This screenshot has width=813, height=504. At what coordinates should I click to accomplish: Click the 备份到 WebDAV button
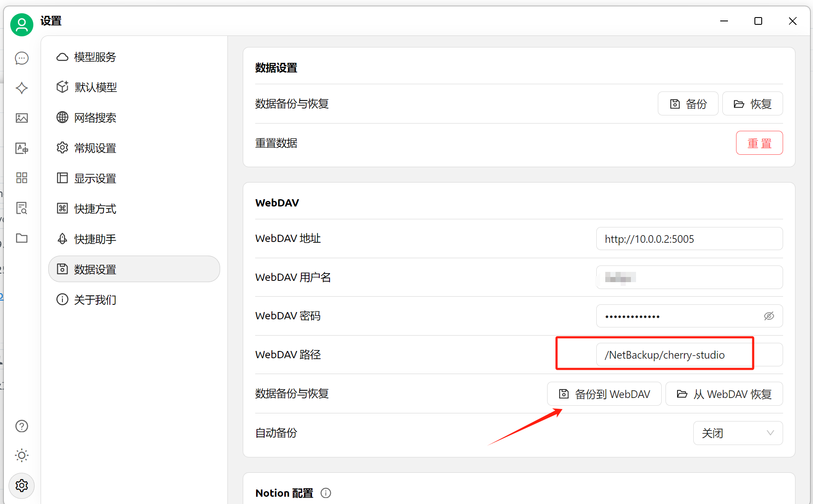coord(604,394)
